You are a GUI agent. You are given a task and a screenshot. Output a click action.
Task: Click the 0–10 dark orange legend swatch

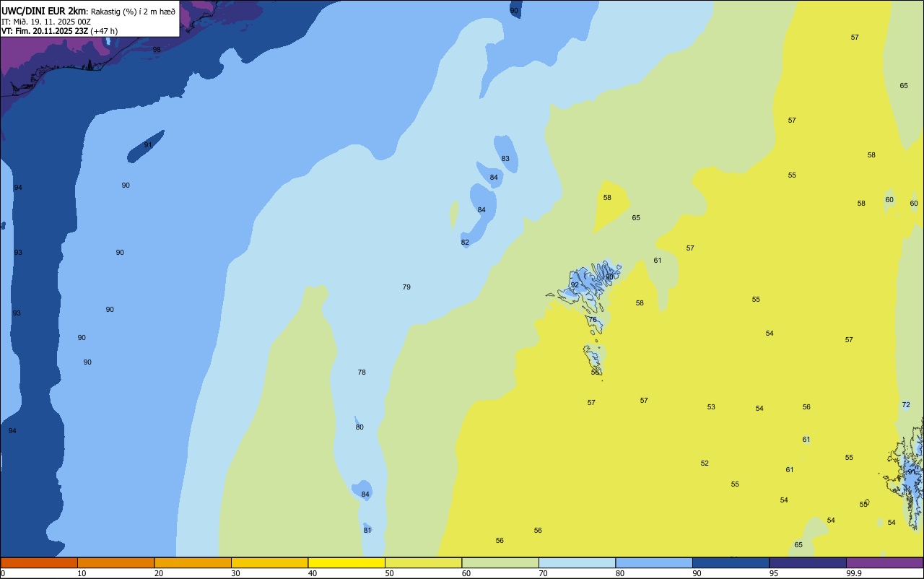(39, 562)
